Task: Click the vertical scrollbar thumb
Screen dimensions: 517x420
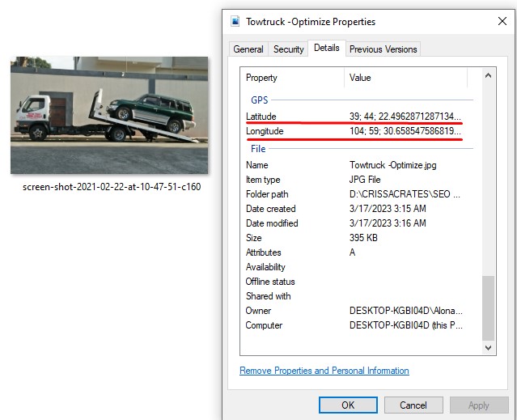Action: click(489, 308)
